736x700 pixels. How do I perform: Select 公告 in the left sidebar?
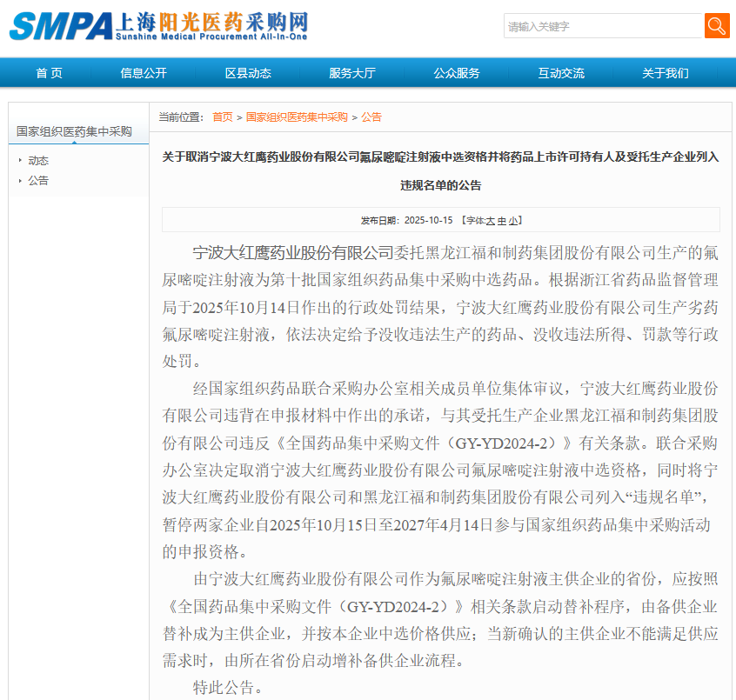tap(38, 181)
